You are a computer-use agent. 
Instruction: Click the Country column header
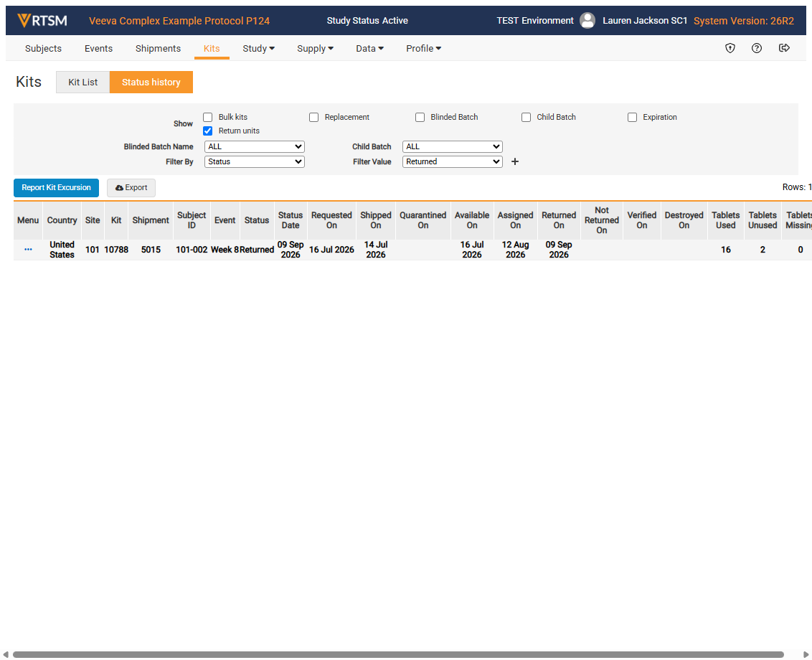pos(62,220)
